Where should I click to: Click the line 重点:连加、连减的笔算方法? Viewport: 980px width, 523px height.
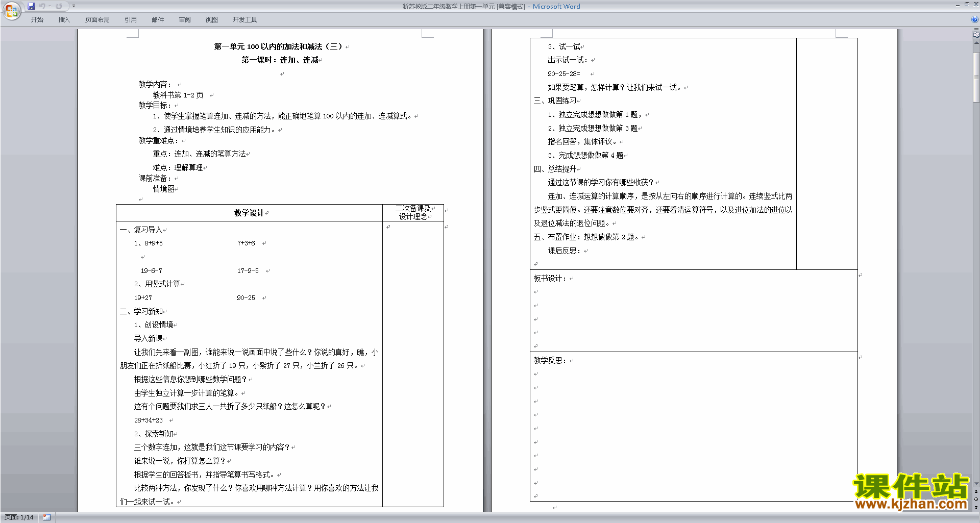(x=199, y=154)
